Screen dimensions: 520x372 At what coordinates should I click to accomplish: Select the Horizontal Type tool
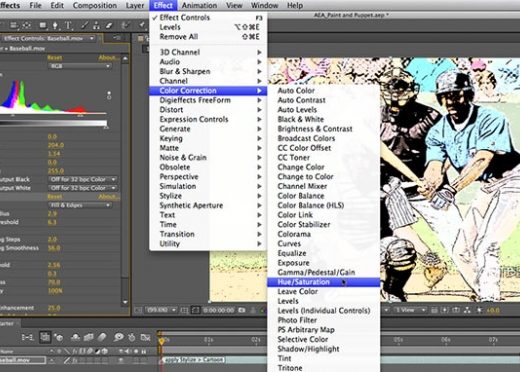point(68,25)
